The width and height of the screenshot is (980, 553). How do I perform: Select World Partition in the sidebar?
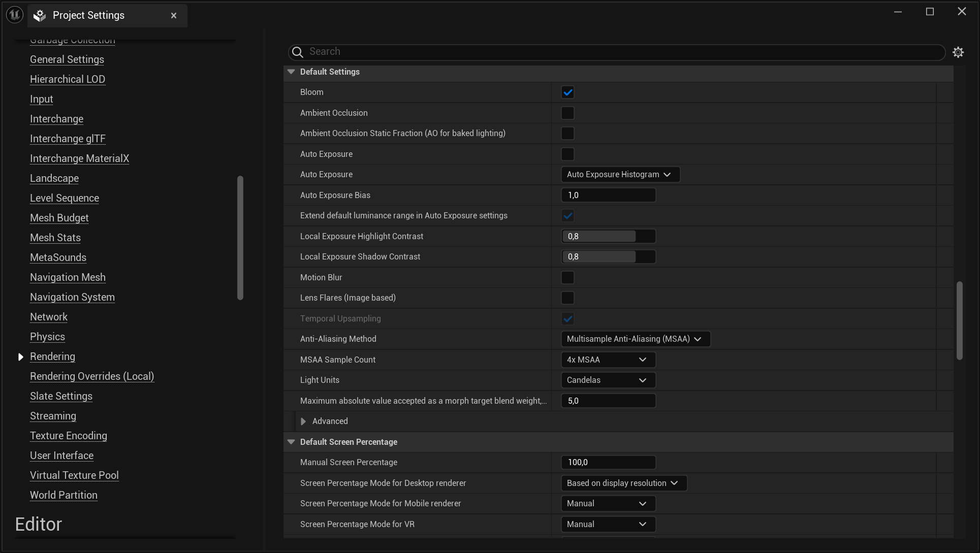[64, 495]
